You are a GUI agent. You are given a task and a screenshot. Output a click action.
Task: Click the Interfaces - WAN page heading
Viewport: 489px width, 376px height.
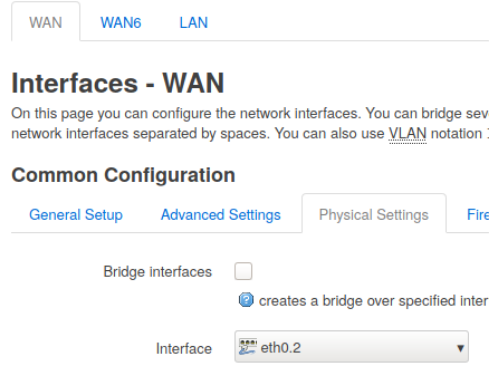(x=118, y=83)
